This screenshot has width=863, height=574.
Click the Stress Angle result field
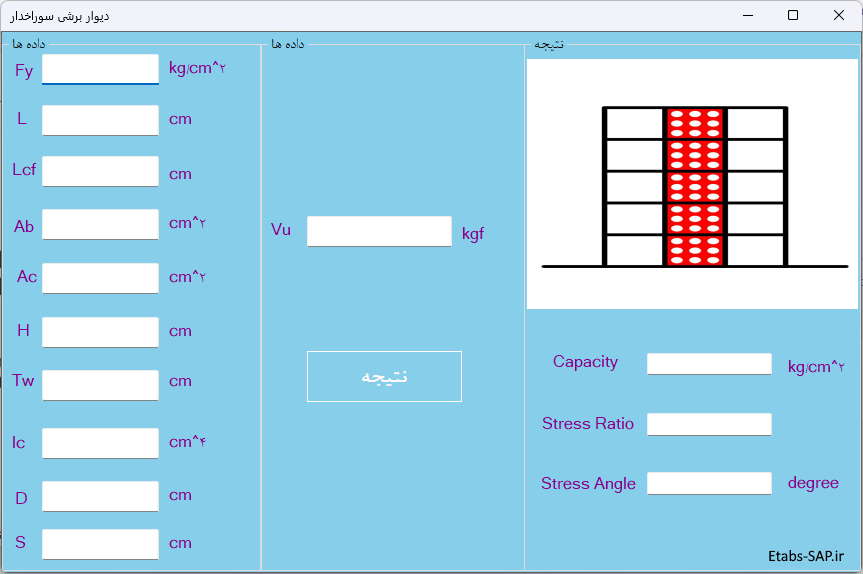709,483
